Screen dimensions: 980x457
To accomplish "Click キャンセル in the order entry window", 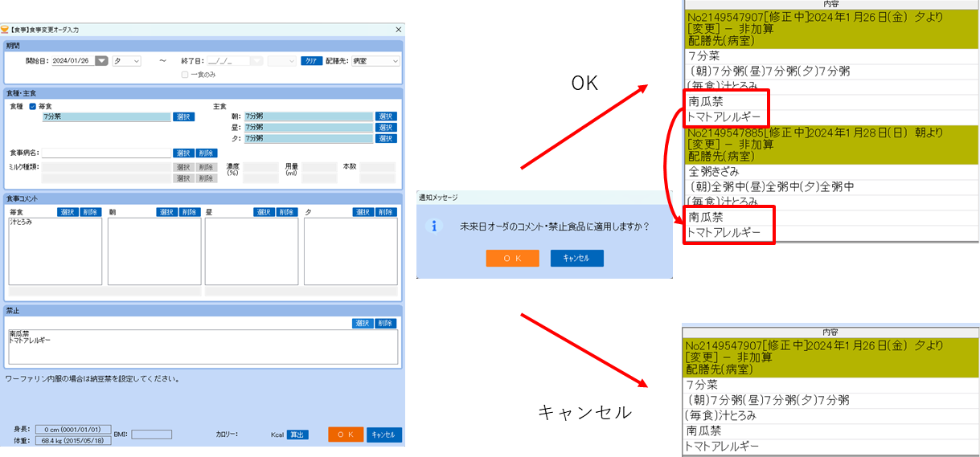I will pyautogui.click(x=384, y=435).
